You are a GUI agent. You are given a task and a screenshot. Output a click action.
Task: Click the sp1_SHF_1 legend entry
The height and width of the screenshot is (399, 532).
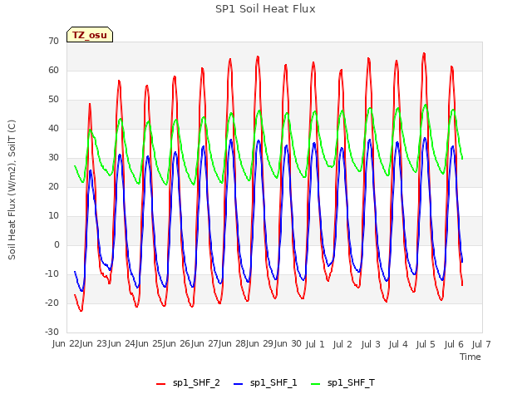point(265,382)
